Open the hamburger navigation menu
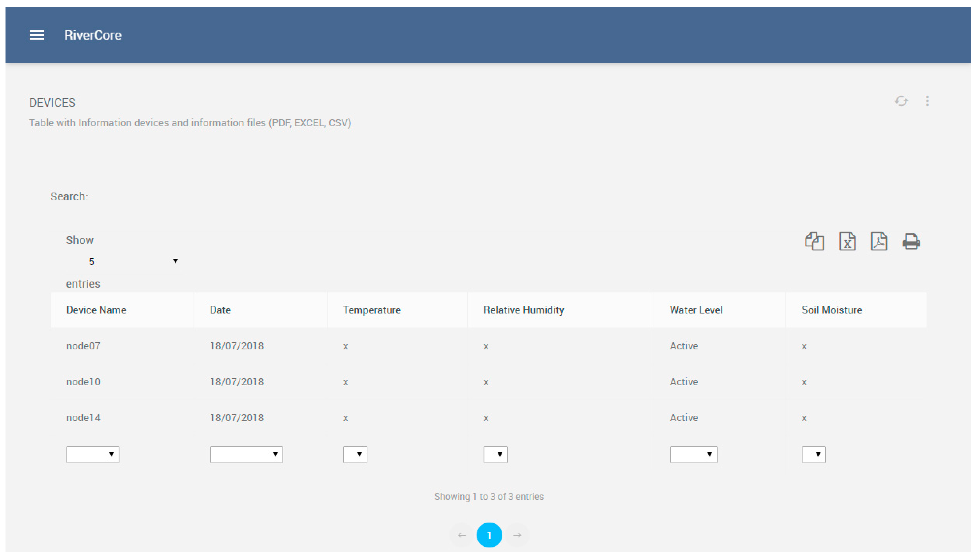 click(36, 35)
